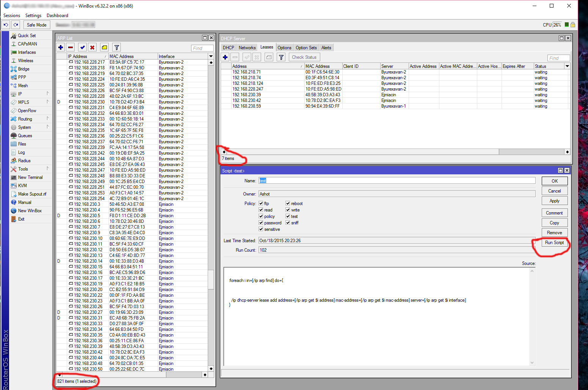Click the filter funnel icon in DHCP Server
This screenshot has height=390, width=588.
point(281,57)
